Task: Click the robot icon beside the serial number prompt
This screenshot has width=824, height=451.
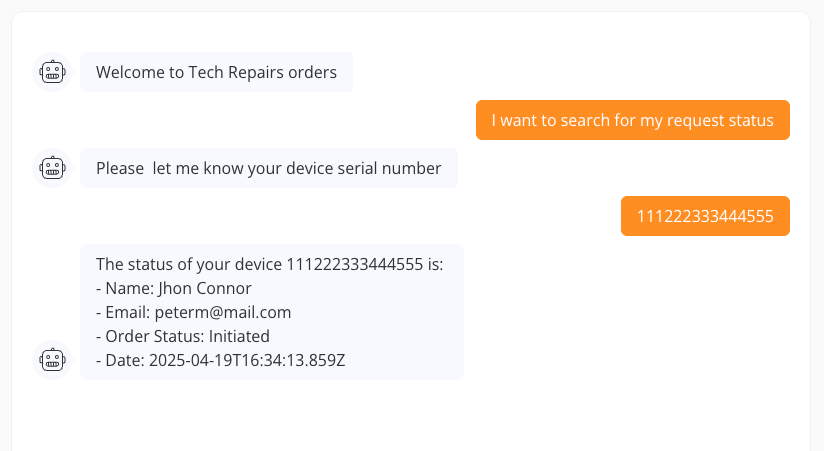Action: pos(52,168)
